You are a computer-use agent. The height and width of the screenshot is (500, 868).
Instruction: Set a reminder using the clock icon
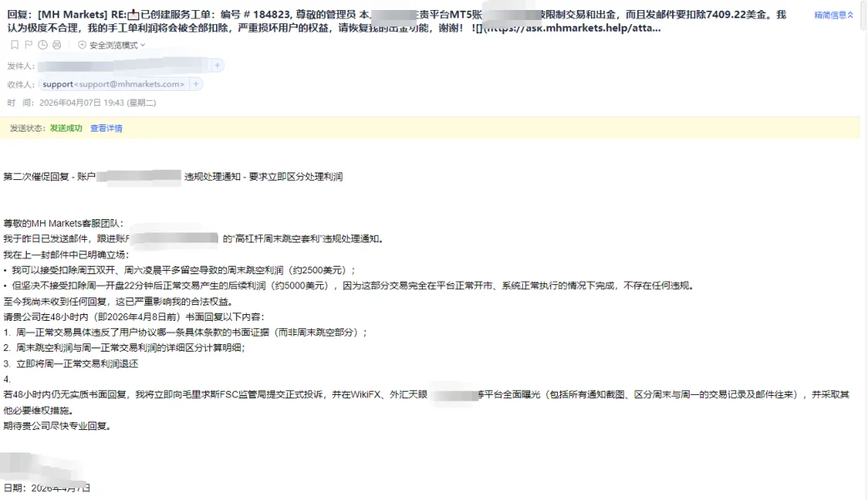tap(43, 45)
